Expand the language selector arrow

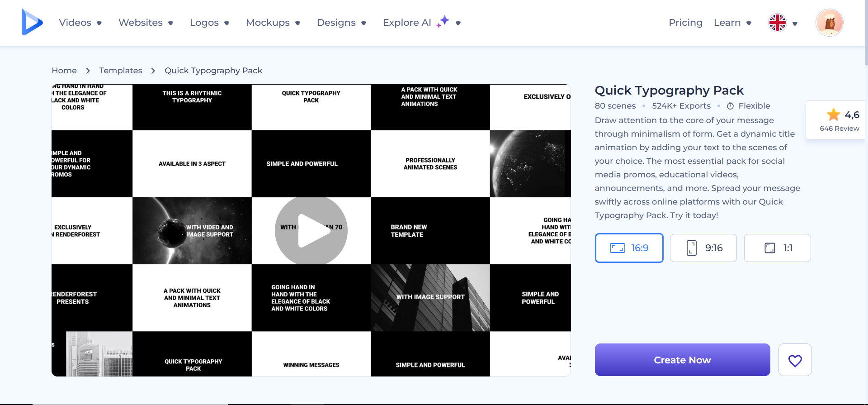tap(795, 24)
